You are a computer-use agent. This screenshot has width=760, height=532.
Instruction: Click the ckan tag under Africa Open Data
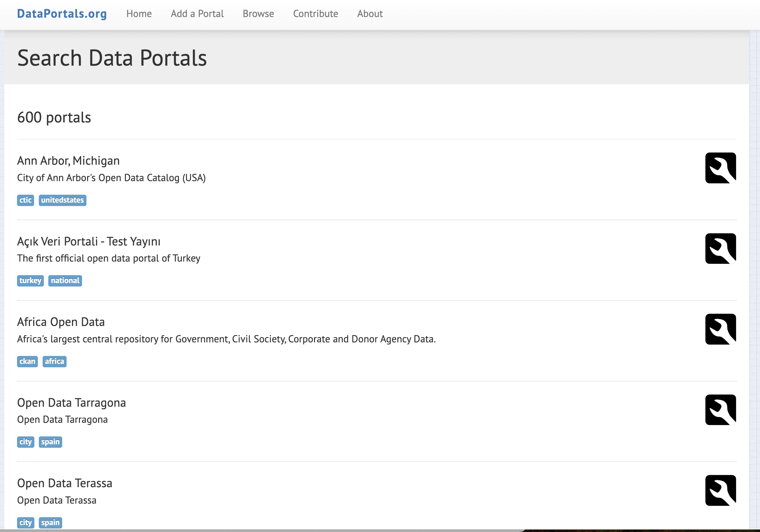[27, 361]
